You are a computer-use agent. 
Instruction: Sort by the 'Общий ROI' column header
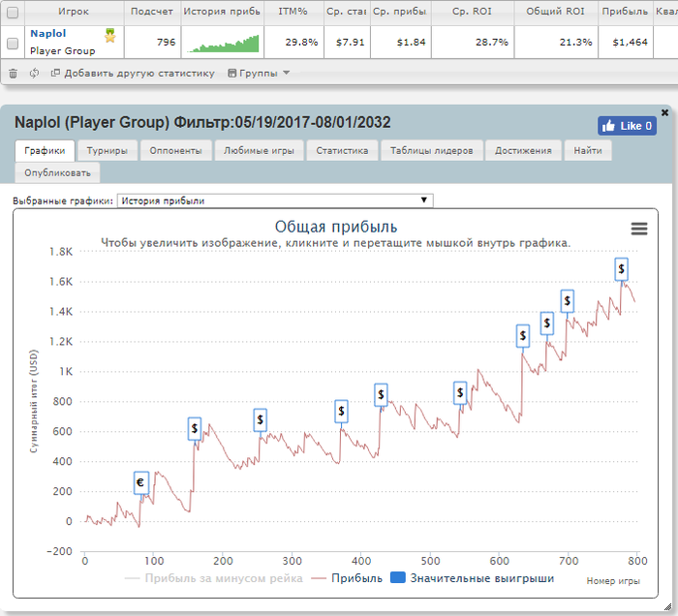555,12
